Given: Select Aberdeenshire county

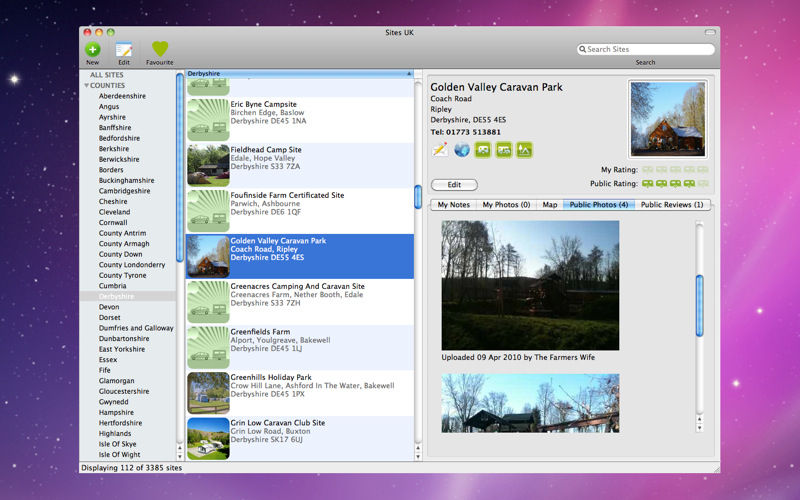Looking at the screenshot, I should [122, 96].
